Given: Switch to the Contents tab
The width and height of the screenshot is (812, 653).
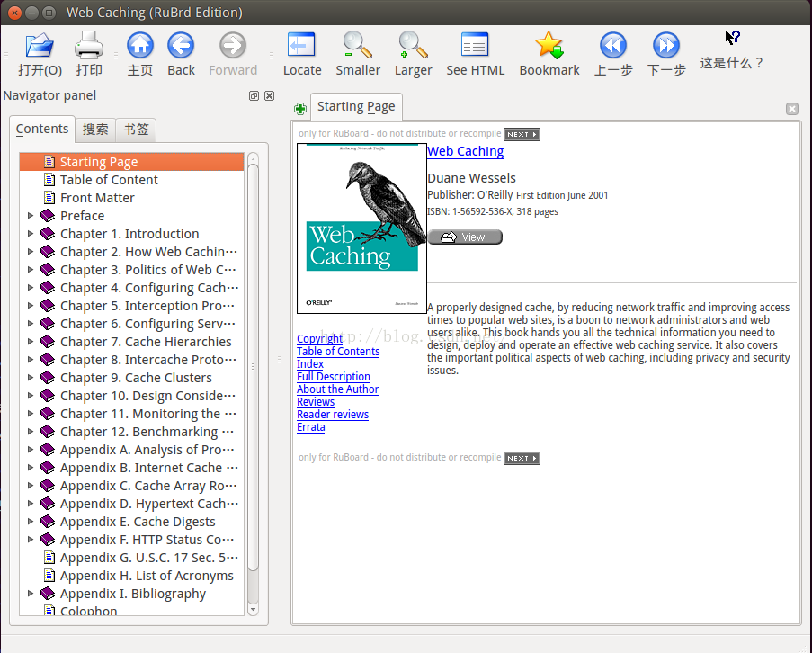Looking at the screenshot, I should coord(42,129).
